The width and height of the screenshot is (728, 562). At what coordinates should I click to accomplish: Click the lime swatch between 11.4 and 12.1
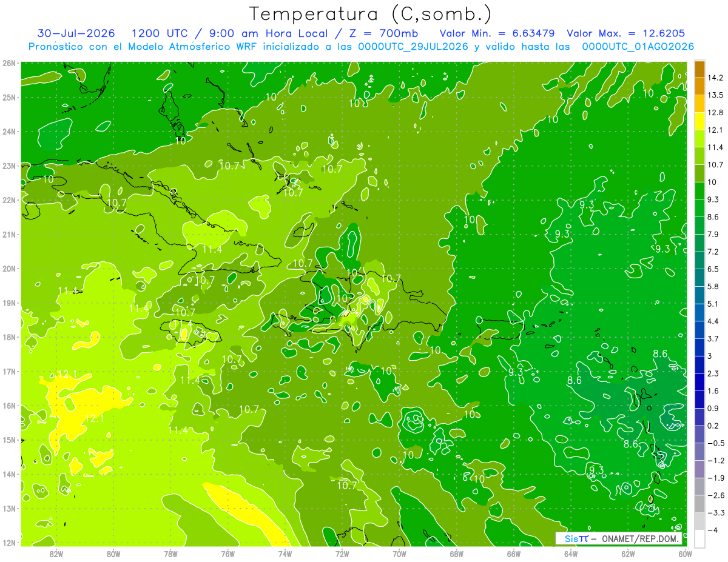699,138
